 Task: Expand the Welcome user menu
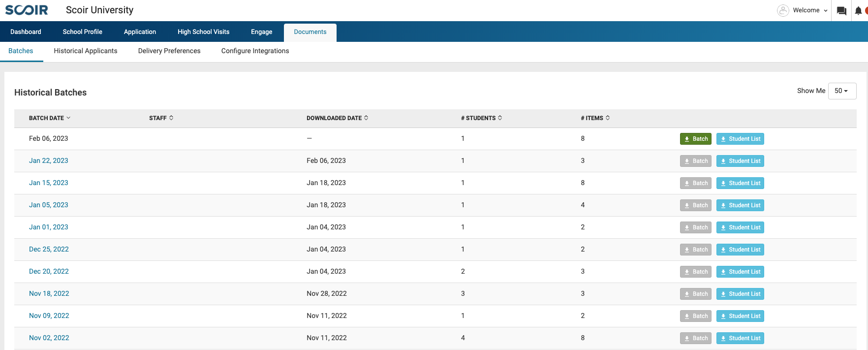point(810,10)
